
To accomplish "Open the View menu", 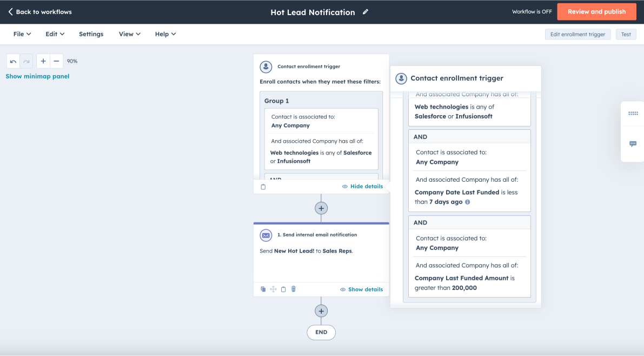I will click(129, 34).
